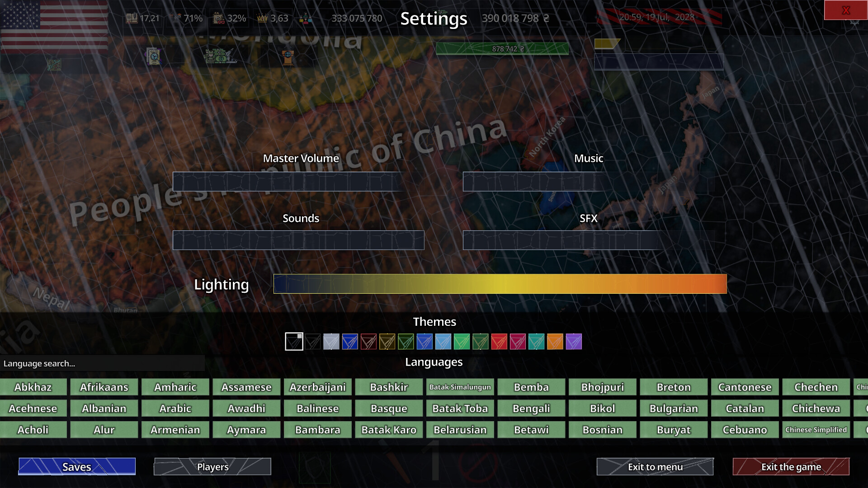Click the orange podium globe icon
868x488 pixels.
pos(288,57)
